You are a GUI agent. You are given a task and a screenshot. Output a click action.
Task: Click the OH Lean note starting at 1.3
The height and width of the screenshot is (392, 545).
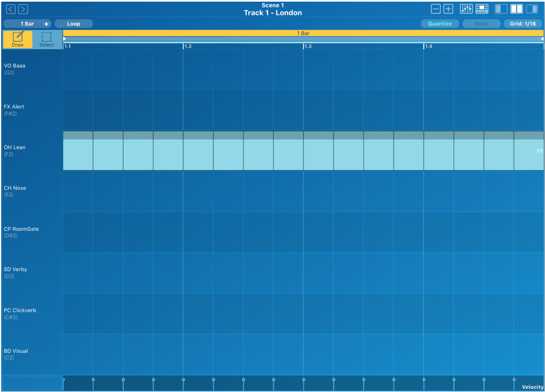click(319, 150)
